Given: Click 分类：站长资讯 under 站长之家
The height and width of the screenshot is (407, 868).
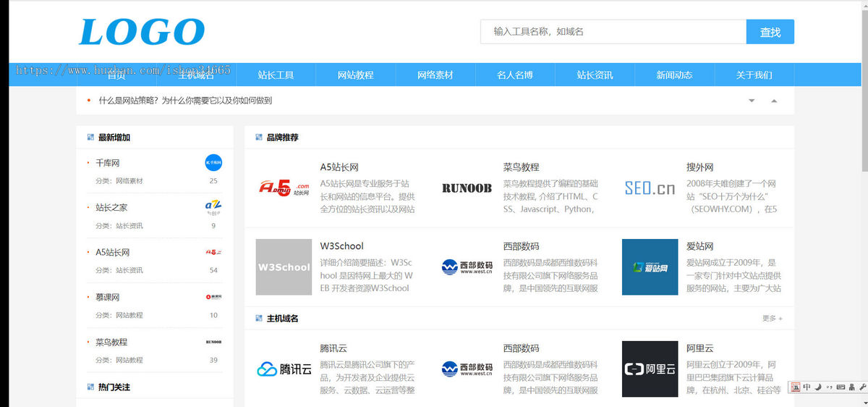Looking at the screenshot, I should pyautogui.click(x=119, y=226).
